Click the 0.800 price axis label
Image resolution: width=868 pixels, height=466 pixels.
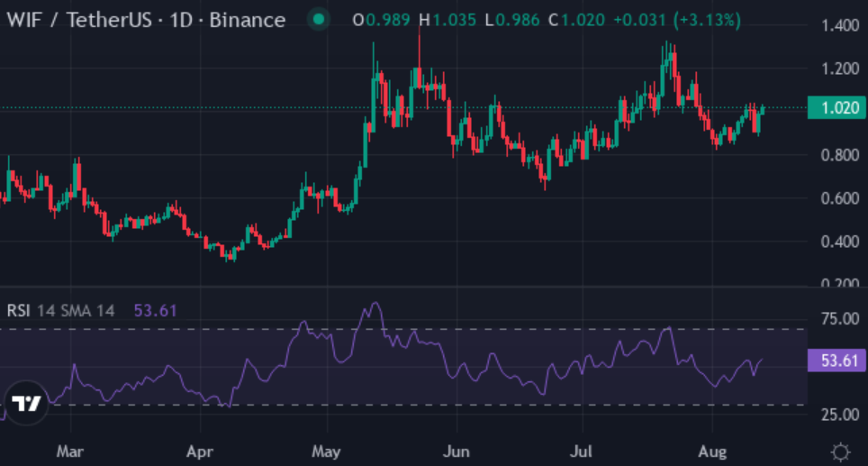pos(840,155)
